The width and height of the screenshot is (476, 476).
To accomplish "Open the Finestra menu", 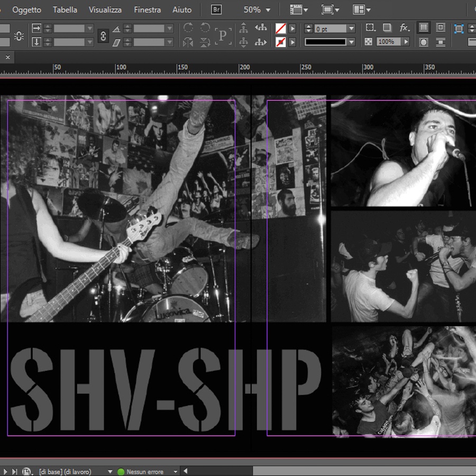I will 147,10.
